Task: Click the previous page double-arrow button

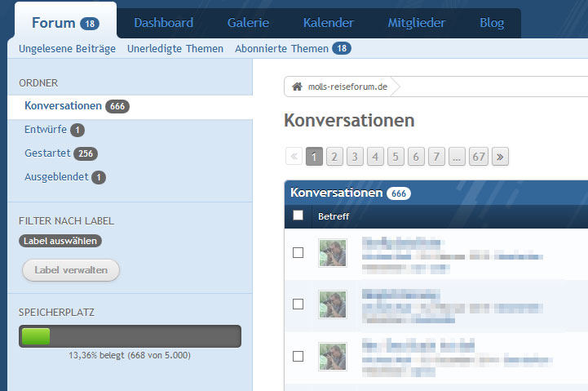Action: 294,156
